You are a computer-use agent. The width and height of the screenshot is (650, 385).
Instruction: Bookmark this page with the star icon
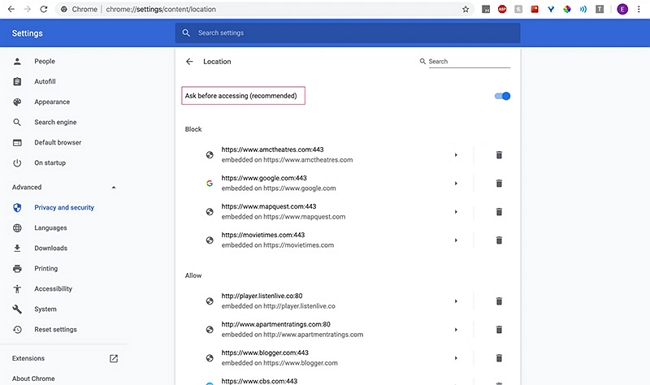(466, 9)
